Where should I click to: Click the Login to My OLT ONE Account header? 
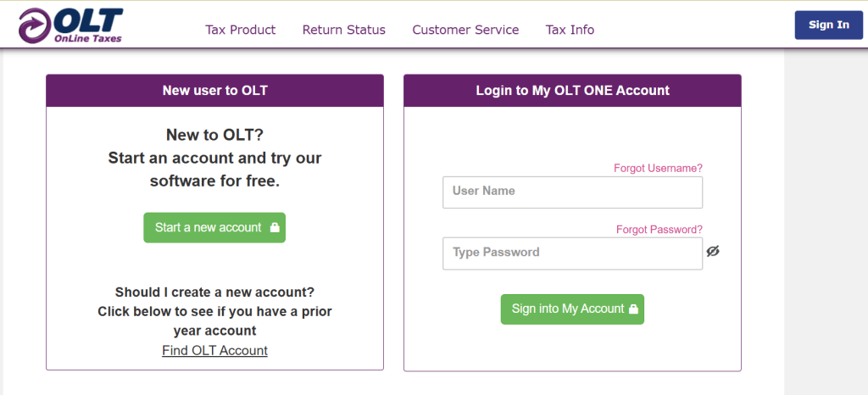pyautogui.click(x=572, y=90)
